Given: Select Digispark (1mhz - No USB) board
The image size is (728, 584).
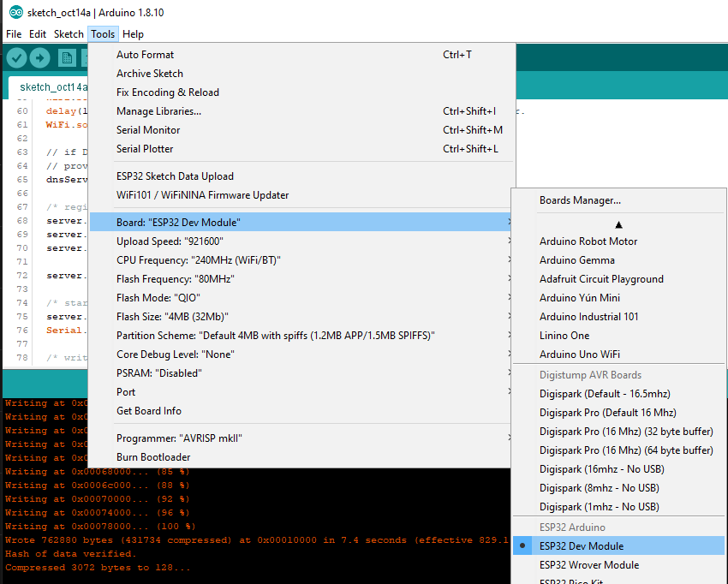Looking at the screenshot, I should pos(618,506).
